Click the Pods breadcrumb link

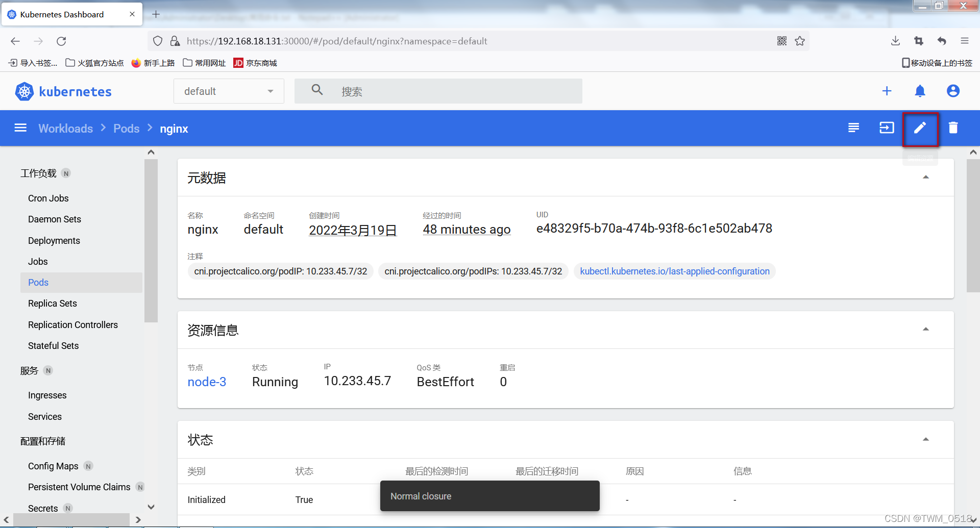(x=126, y=129)
